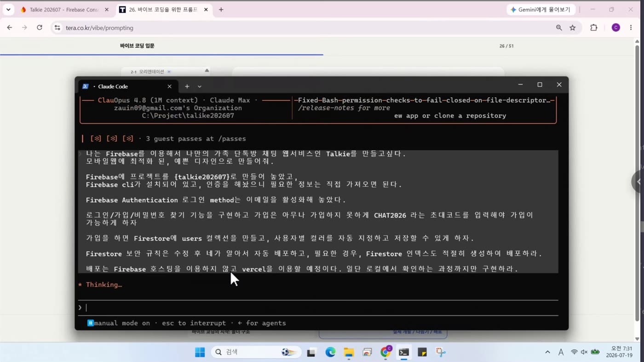Switch to the Terminal taskbar icon
Screen dimensions: 644x362
(404, 352)
